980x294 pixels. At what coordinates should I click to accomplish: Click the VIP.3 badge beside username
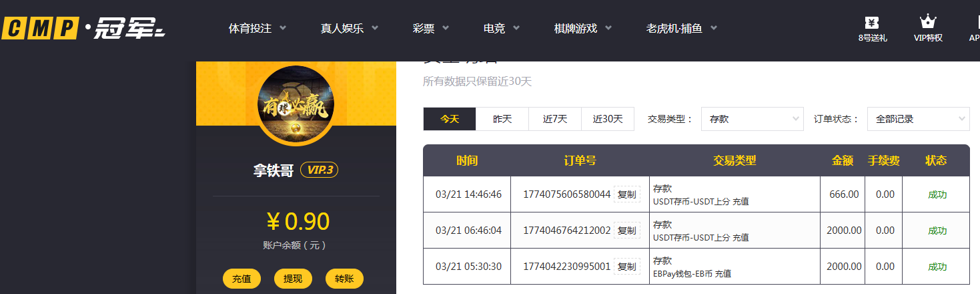320,170
